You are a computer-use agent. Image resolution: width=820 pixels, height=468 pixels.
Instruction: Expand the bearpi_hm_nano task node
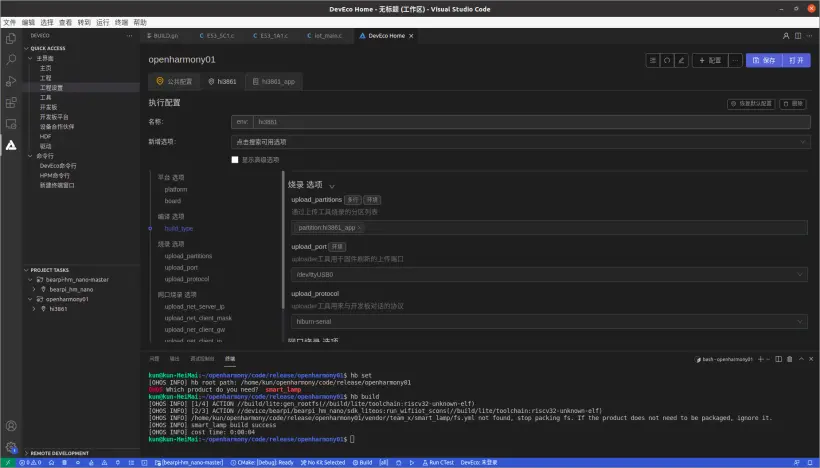(x=34, y=289)
